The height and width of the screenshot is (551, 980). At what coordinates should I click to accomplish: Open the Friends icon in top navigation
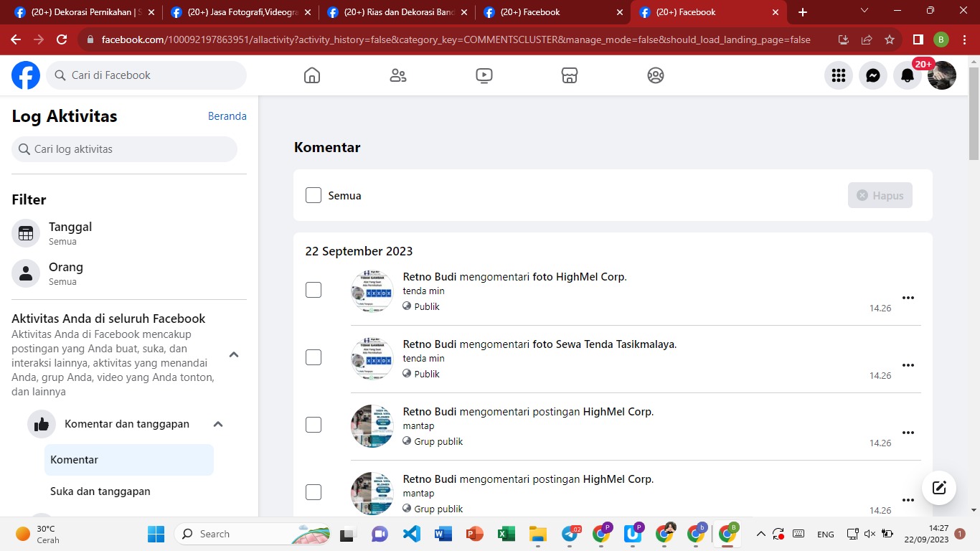point(398,75)
